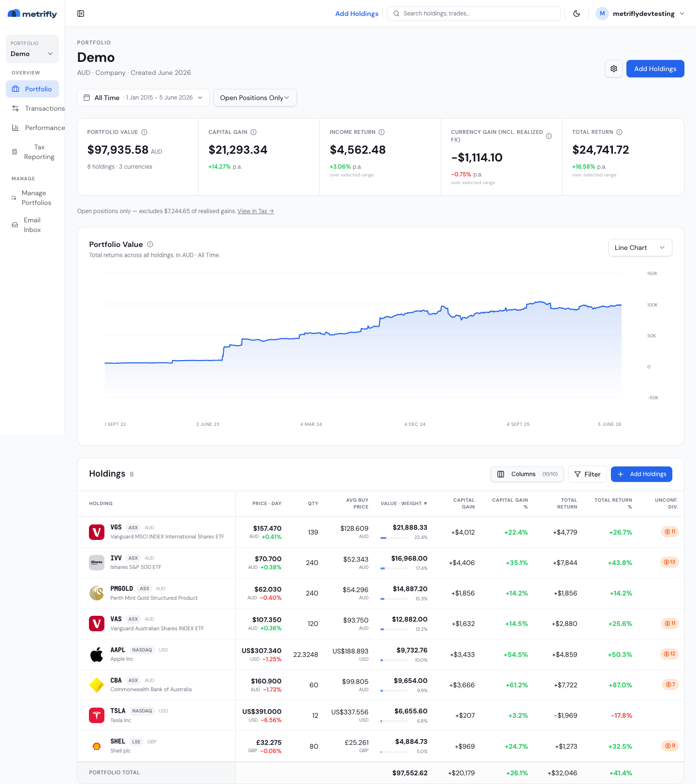Click VAS quantity 120
696x784 pixels.
pyautogui.click(x=313, y=624)
